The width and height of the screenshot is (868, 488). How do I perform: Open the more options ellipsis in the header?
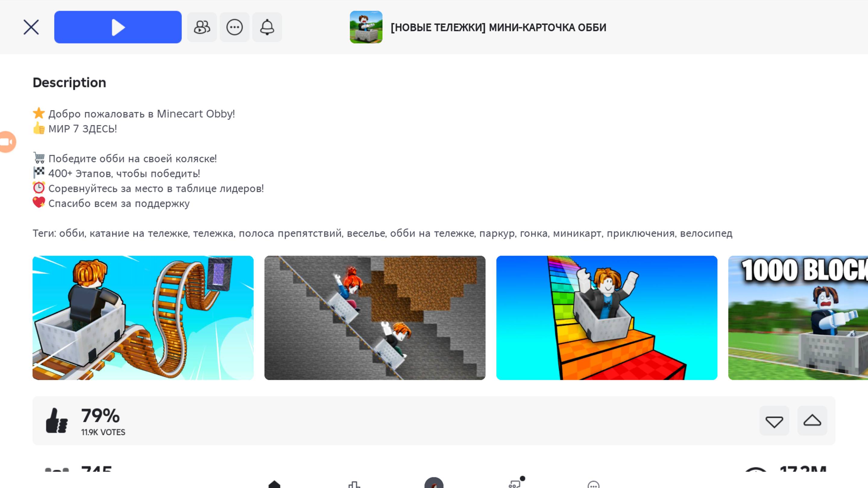[234, 27]
